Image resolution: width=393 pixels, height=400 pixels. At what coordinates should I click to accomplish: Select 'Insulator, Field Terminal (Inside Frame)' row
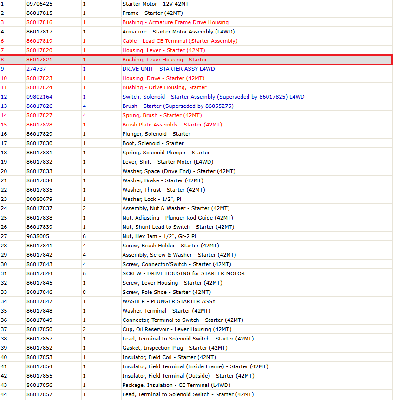tap(196, 367)
